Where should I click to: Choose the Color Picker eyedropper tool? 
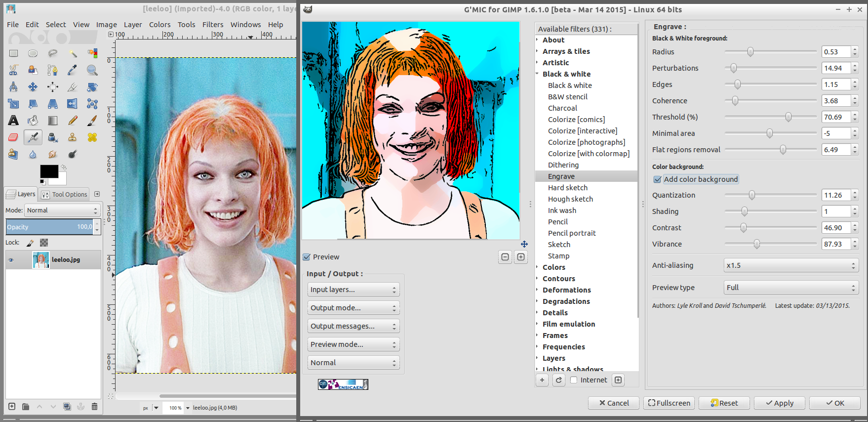click(73, 70)
